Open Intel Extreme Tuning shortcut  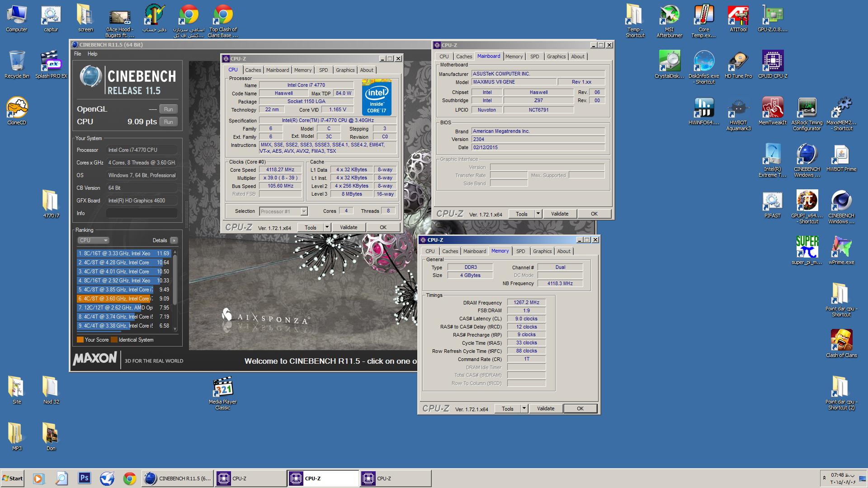(x=772, y=160)
